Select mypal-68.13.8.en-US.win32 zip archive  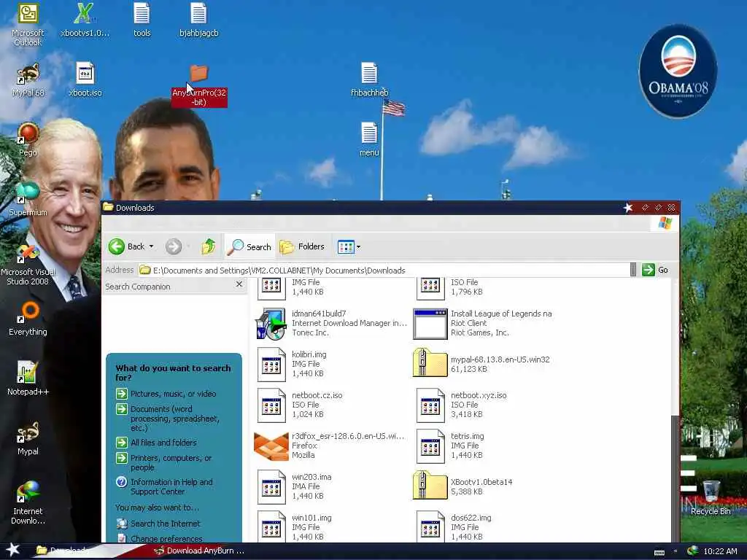click(x=481, y=365)
